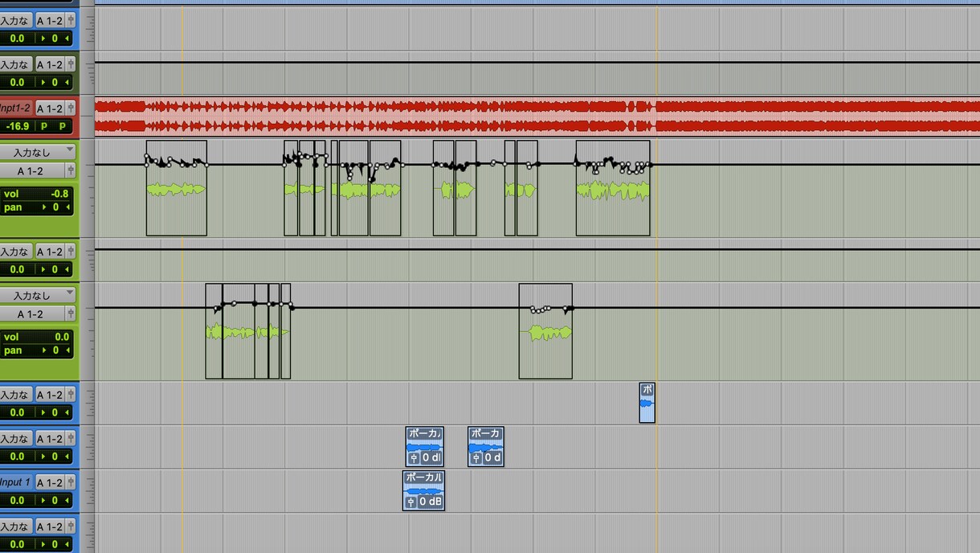Open 入力なし input selector on vol -0.8 track
Viewport: 980px width, 553px height.
(38, 151)
